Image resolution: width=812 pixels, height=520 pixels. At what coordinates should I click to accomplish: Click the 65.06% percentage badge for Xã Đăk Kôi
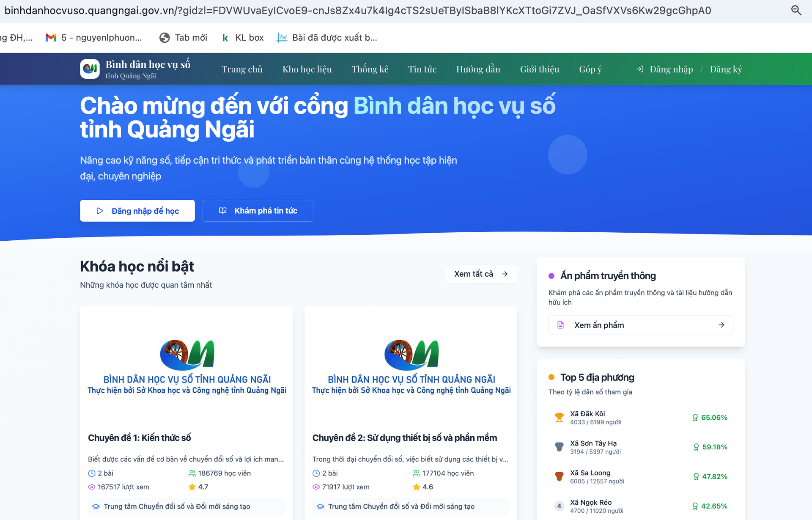click(x=714, y=417)
